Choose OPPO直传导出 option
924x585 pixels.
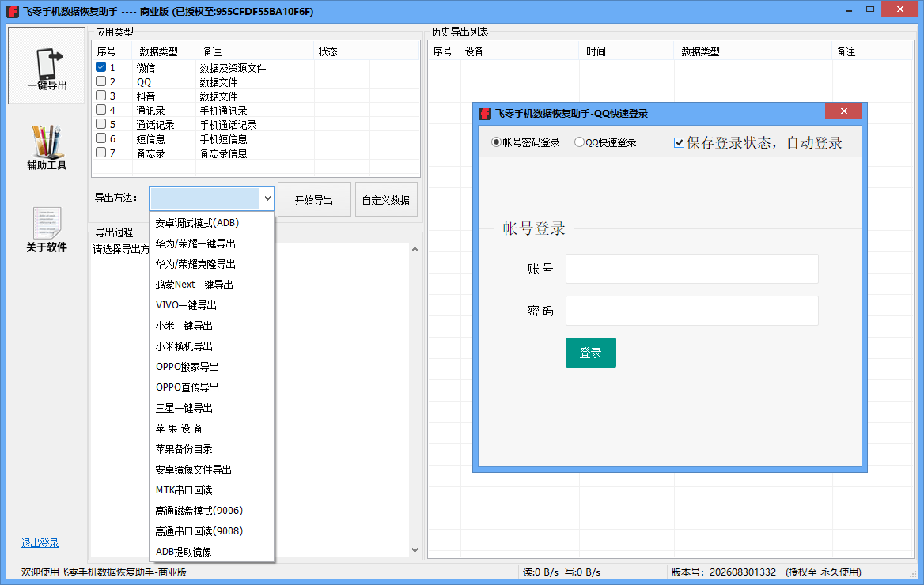[211, 387]
